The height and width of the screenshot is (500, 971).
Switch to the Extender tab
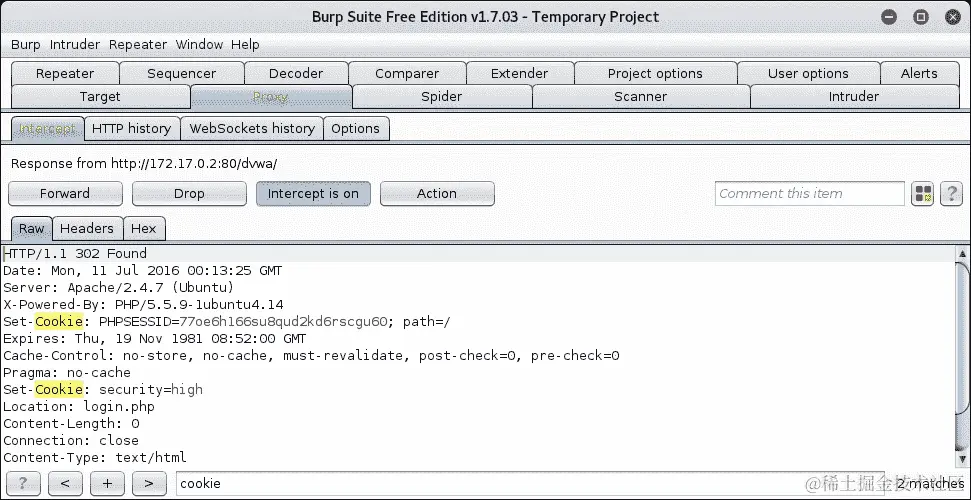pos(520,73)
